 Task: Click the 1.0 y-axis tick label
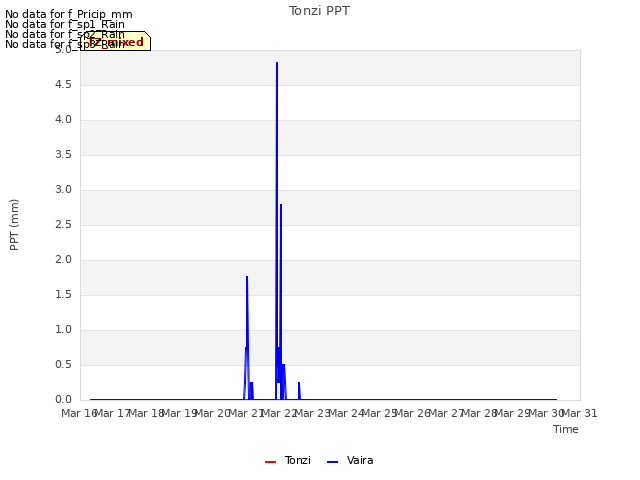pyautogui.click(x=64, y=329)
